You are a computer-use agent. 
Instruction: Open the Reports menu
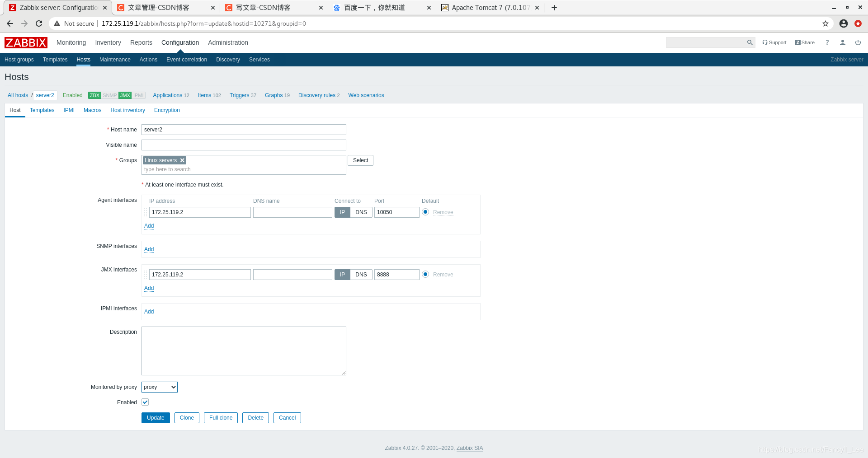(141, 42)
